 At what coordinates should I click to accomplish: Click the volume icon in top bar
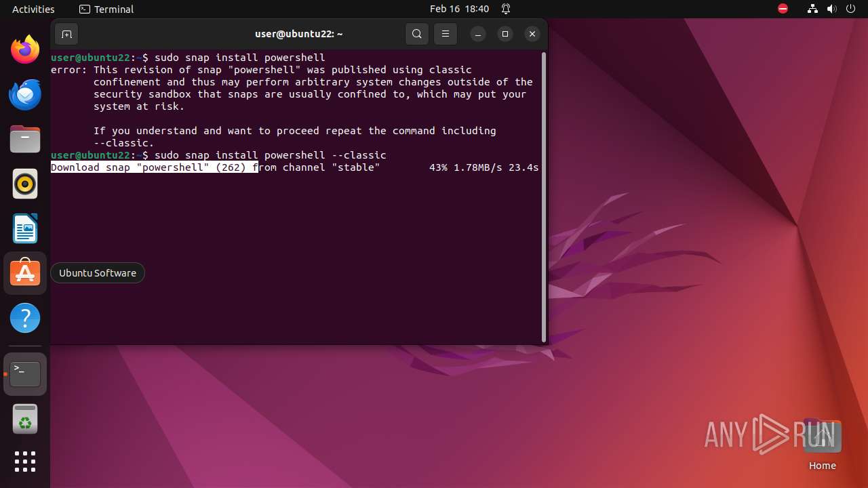[832, 9]
